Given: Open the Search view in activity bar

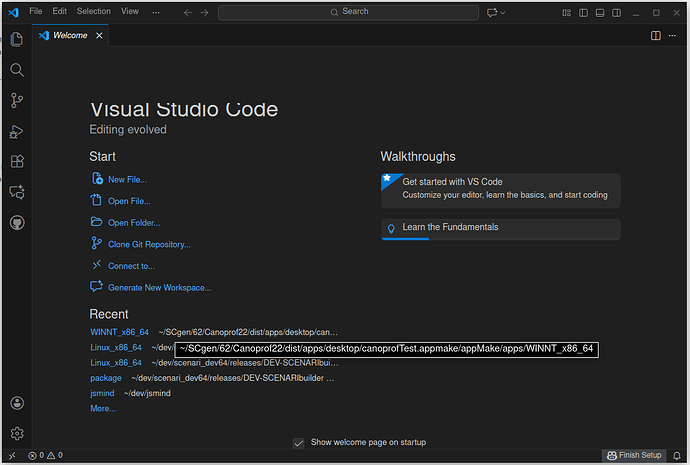Looking at the screenshot, I should pyautogui.click(x=17, y=70).
